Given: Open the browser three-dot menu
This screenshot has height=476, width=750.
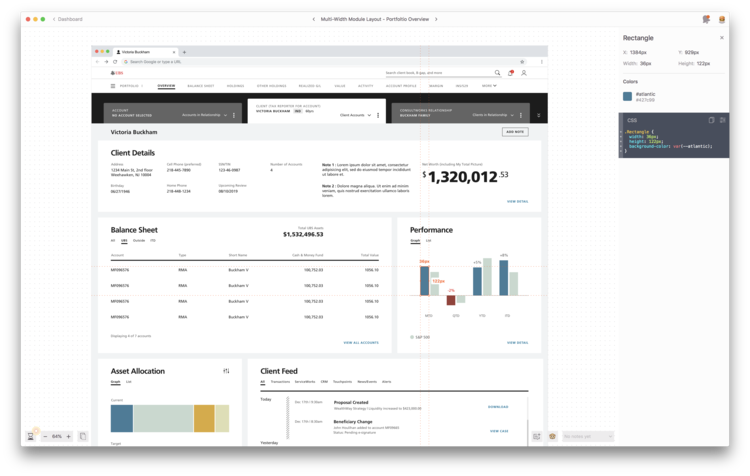Looking at the screenshot, I should coord(541,62).
